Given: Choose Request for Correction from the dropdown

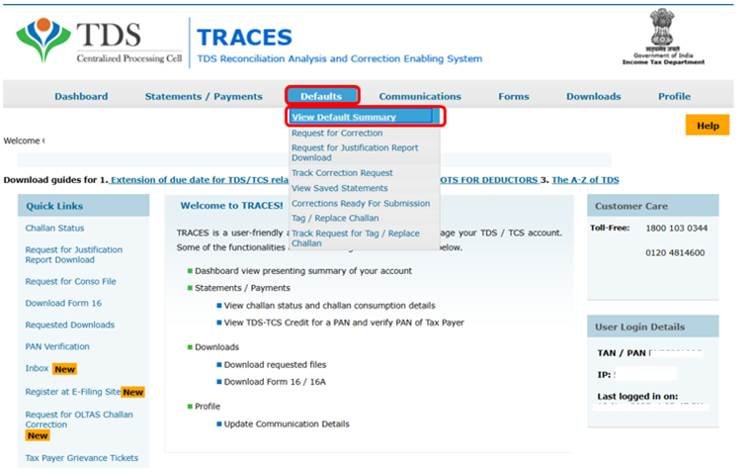Looking at the screenshot, I should pyautogui.click(x=336, y=133).
